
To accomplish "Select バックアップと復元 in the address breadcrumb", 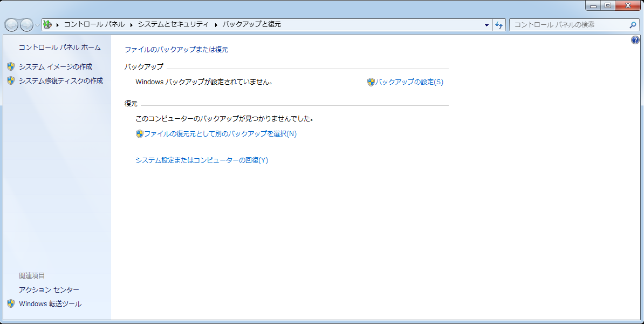I will coord(252,24).
